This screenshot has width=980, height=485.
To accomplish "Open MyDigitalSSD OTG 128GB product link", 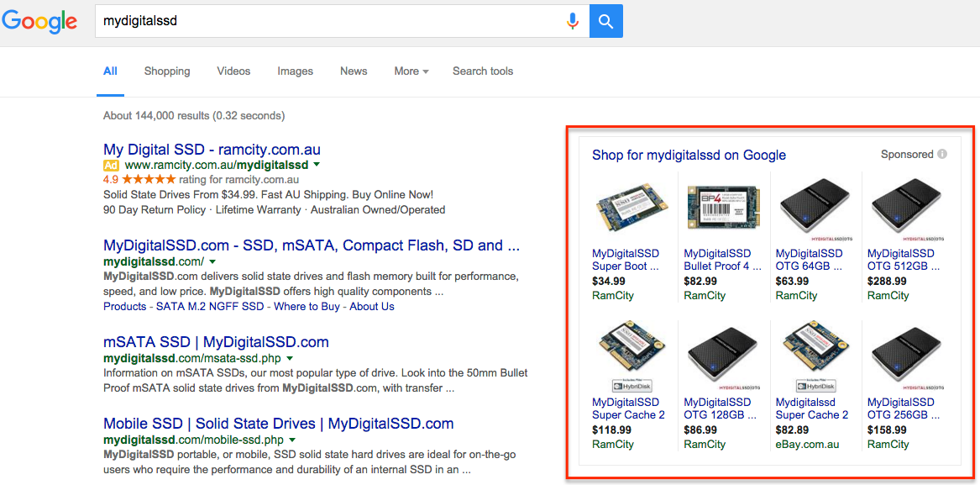I will pyautogui.click(x=720, y=408).
